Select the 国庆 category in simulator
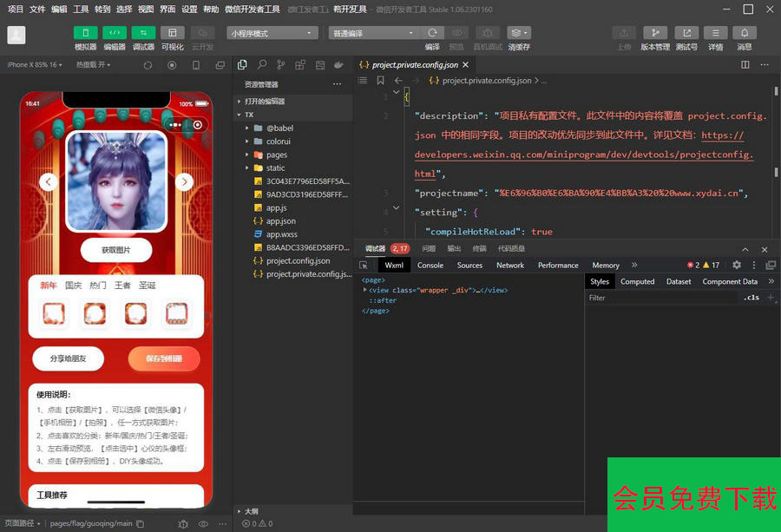Screen dimensions: 781x532 point(73,285)
